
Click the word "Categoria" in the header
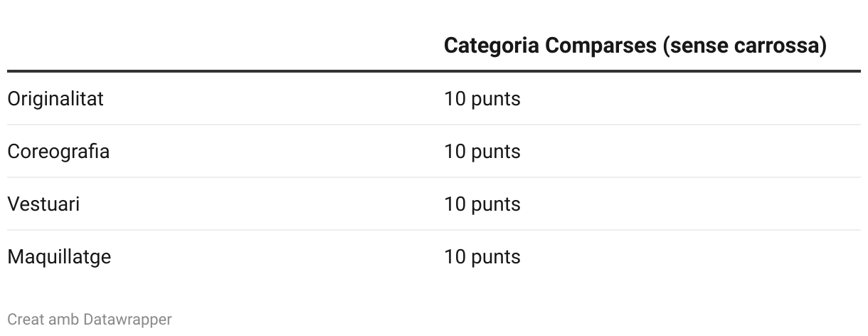pyautogui.click(x=491, y=46)
